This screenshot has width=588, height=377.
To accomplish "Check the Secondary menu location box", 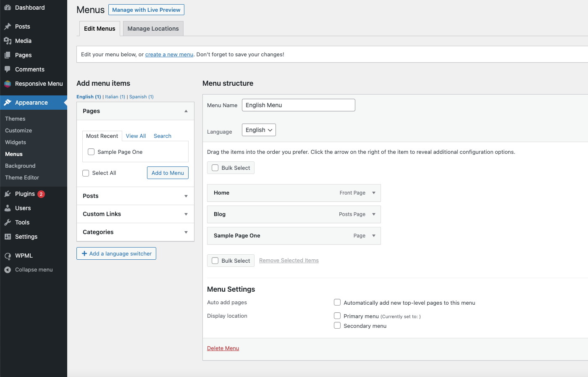I will click(337, 325).
